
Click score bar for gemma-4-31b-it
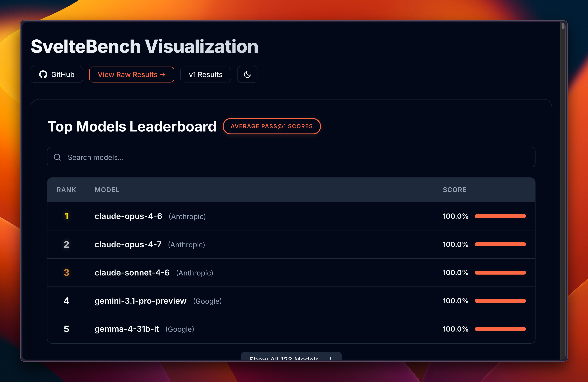tap(500, 329)
